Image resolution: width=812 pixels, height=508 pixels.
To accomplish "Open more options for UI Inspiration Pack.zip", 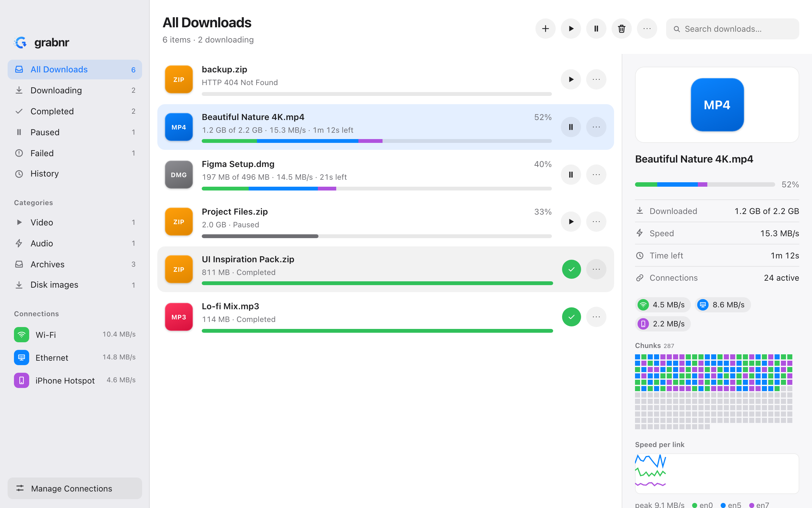I will point(596,270).
